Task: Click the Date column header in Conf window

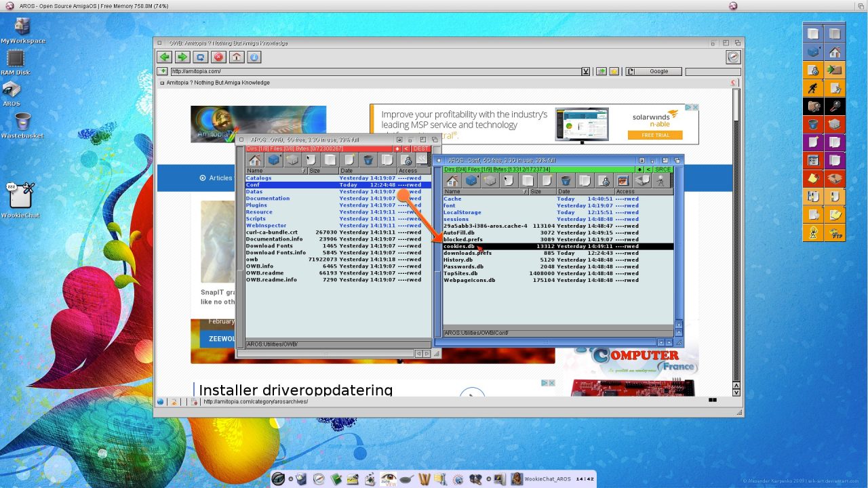Action: [585, 192]
